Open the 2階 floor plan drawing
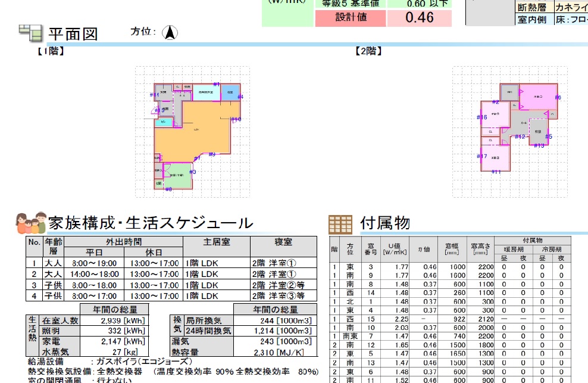Viewport: 588px width, 383px height. click(x=509, y=132)
